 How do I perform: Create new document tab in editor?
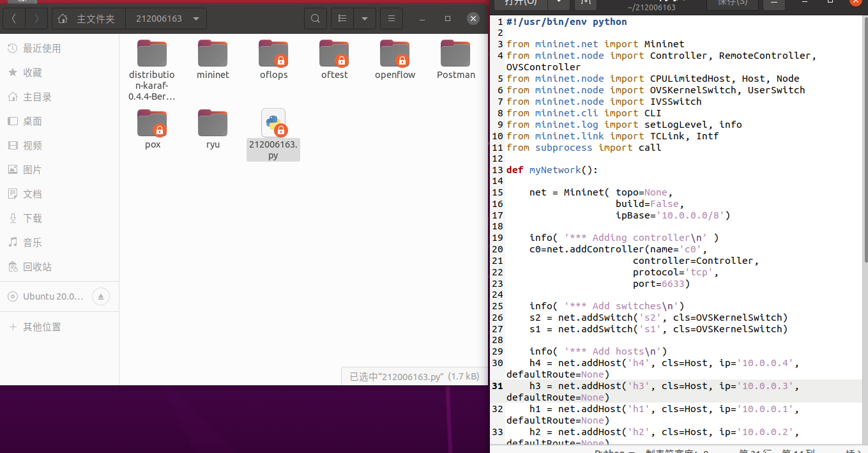(586, 3)
